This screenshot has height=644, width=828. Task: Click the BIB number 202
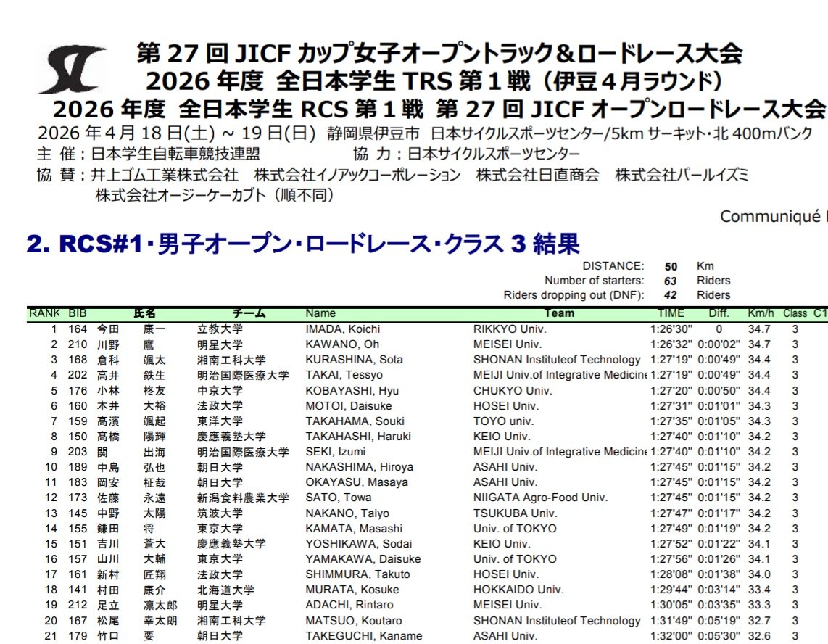click(x=77, y=375)
